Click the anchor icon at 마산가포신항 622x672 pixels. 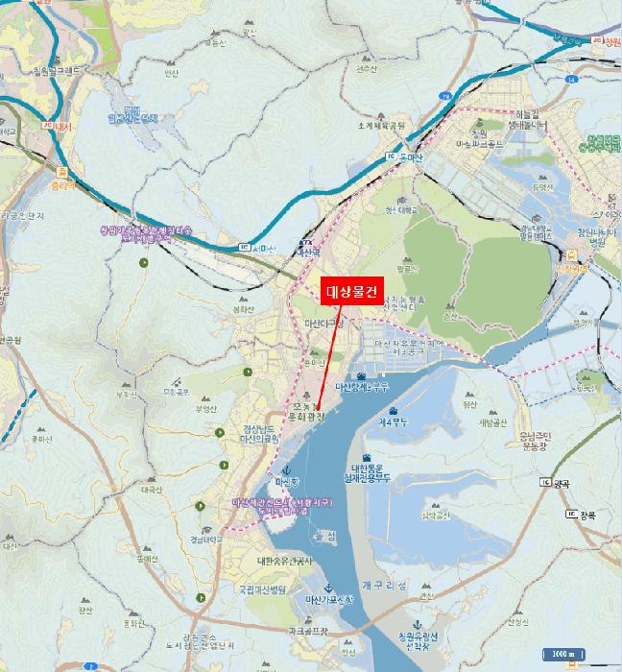click(x=328, y=588)
